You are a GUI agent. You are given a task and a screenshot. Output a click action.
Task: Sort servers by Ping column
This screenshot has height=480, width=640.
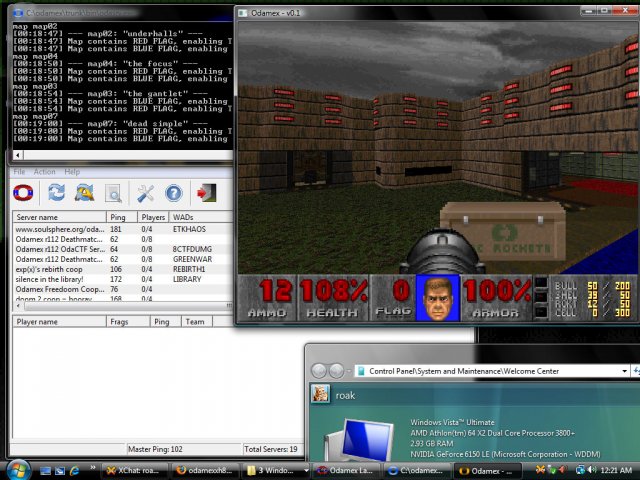pos(120,216)
